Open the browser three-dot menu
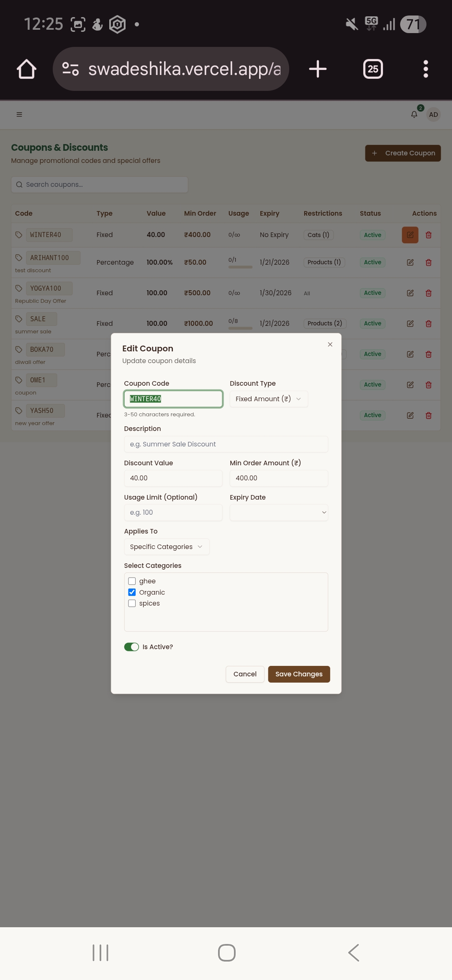 pos(426,69)
